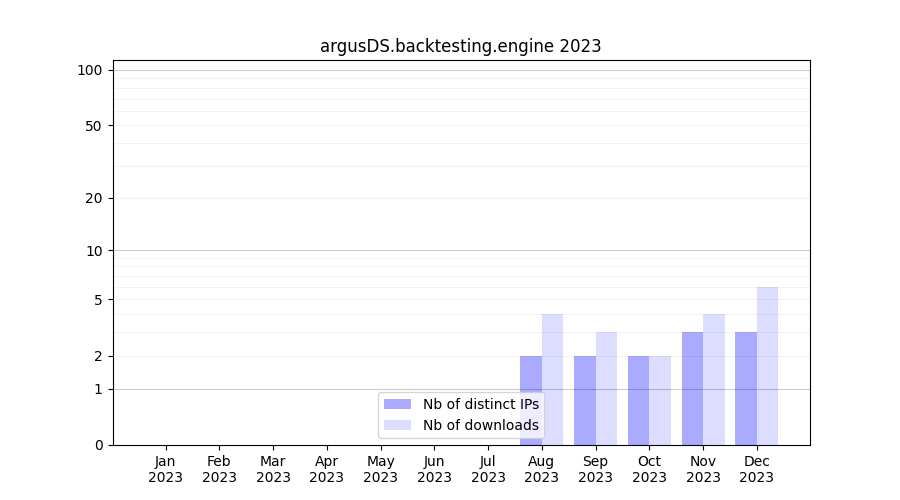The image size is (900, 500).
Task: Click the chart title 'argusDS.backtesting.engine 2023'
Action: pyautogui.click(x=460, y=46)
